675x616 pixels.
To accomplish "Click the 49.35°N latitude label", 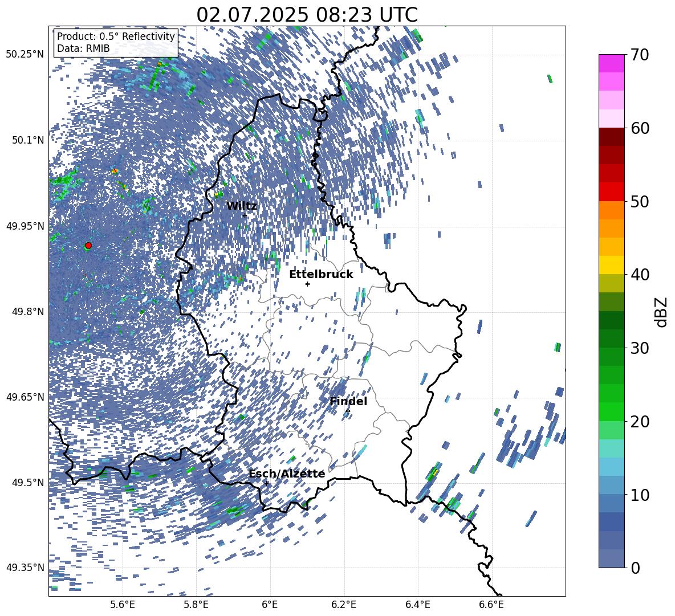I will (25, 568).
